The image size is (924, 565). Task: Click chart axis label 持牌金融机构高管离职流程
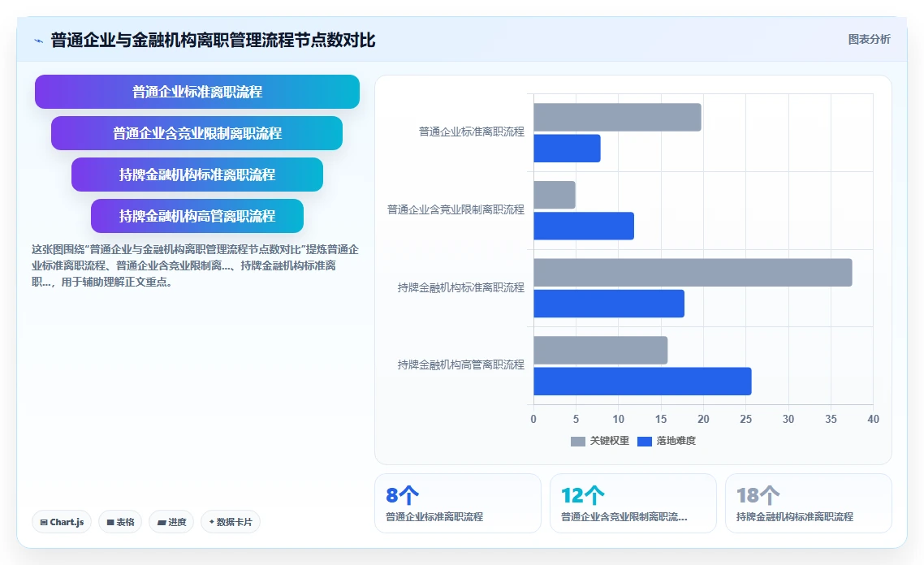pyautogui.click(x=461, y=364)
